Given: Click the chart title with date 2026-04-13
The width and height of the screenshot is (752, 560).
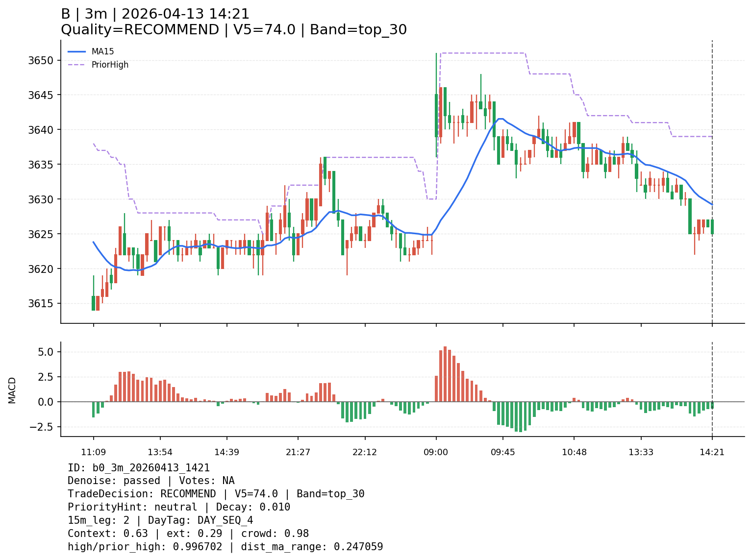Looking at the screenshot, I should click(155, 14).
